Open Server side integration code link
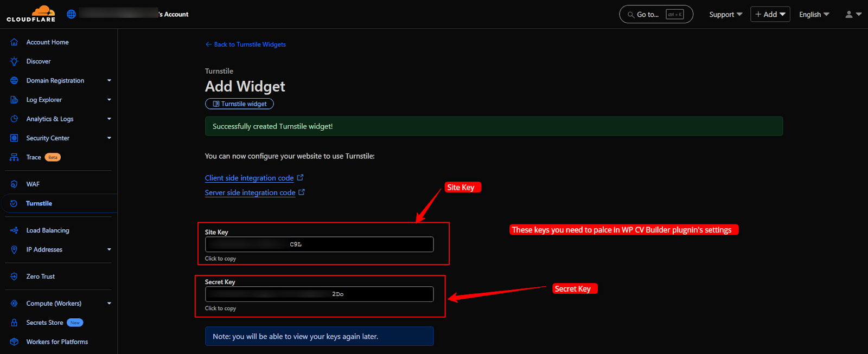 tap(250, 192)
